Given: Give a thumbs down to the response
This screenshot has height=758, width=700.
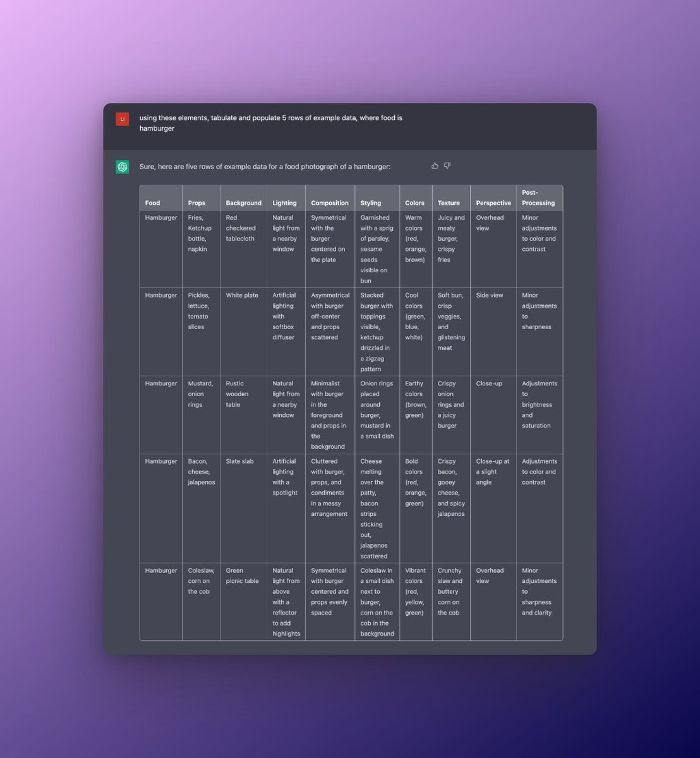Looking at the screenshot, I should pos(447,165).
